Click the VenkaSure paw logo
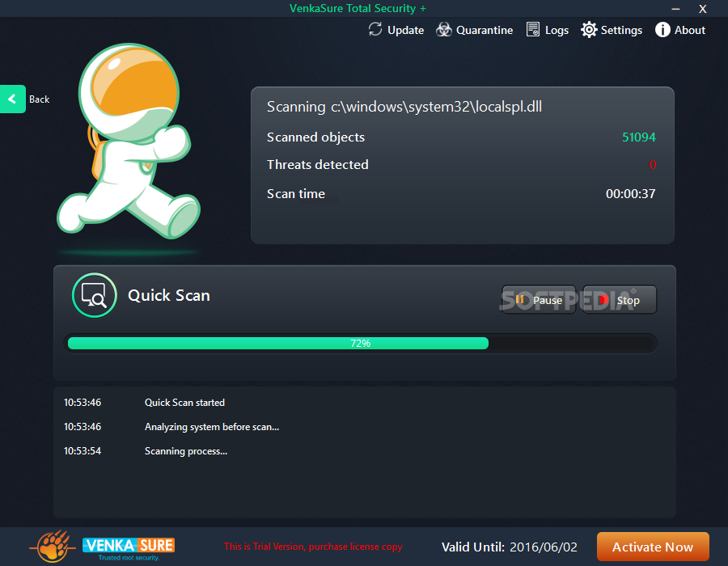 52,547
